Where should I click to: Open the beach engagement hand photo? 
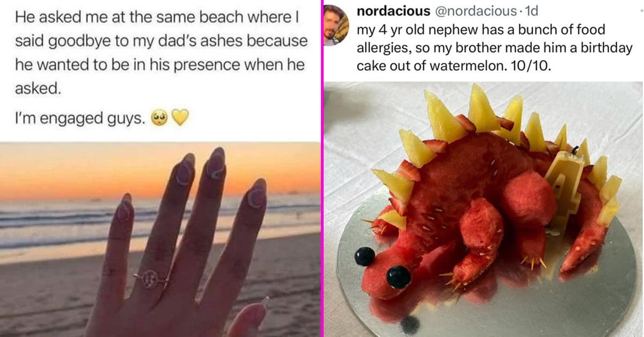[160, 239]
